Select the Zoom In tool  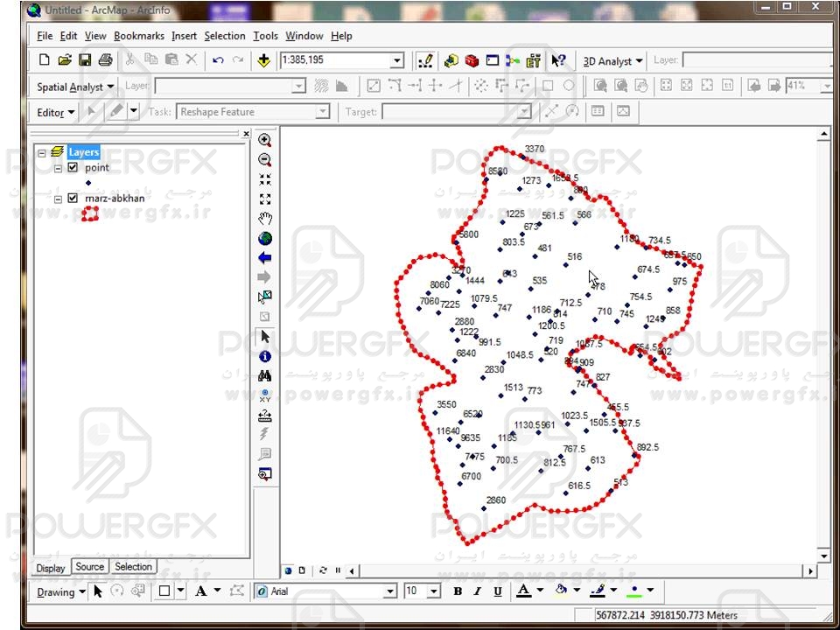265,140
